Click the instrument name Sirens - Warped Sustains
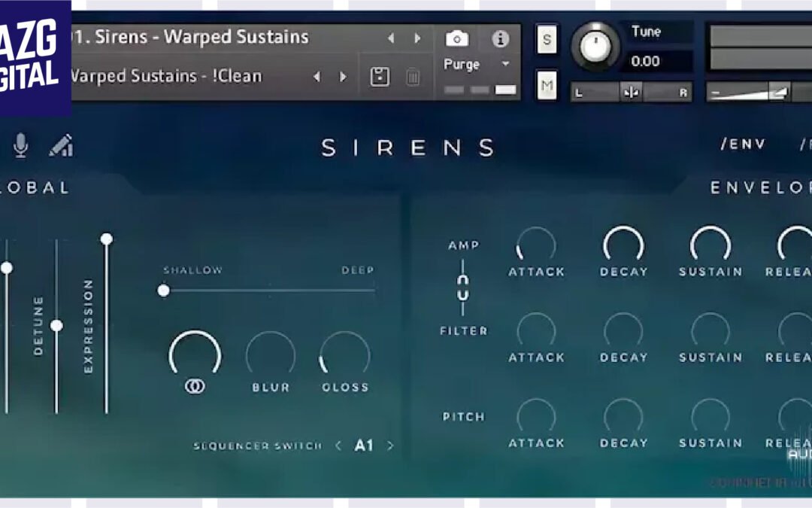Image resolution: width=812 pixels, height=508 pixels. (201, 38)
